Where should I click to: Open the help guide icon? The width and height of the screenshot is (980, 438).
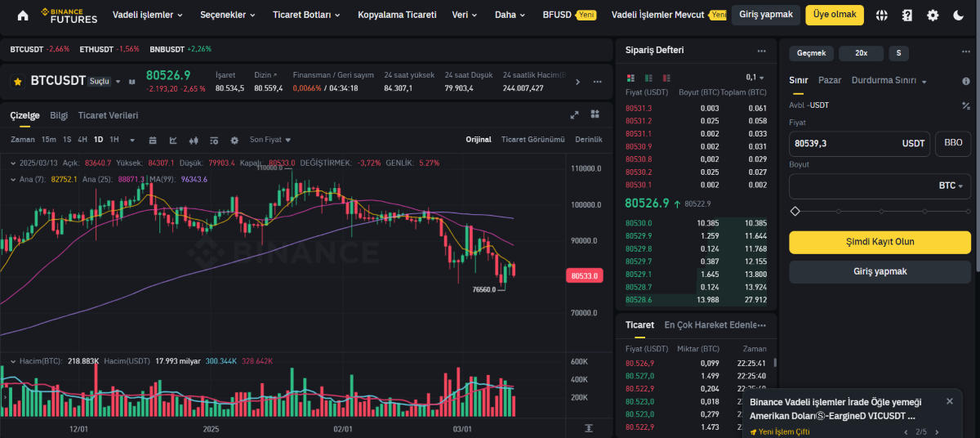[907, 15]
